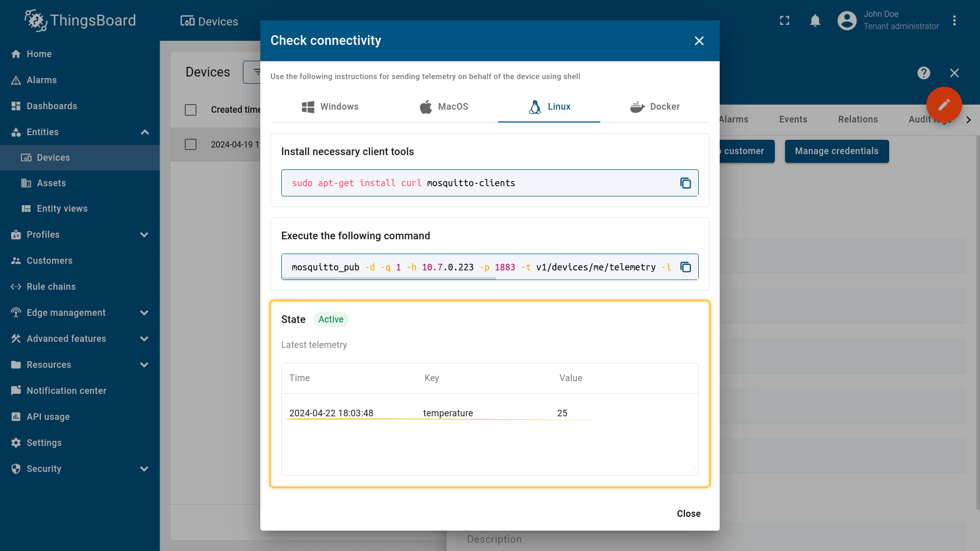980x551 pixels.
Task: Click the Close button in dialog
Action: click(x=689, y=514)
